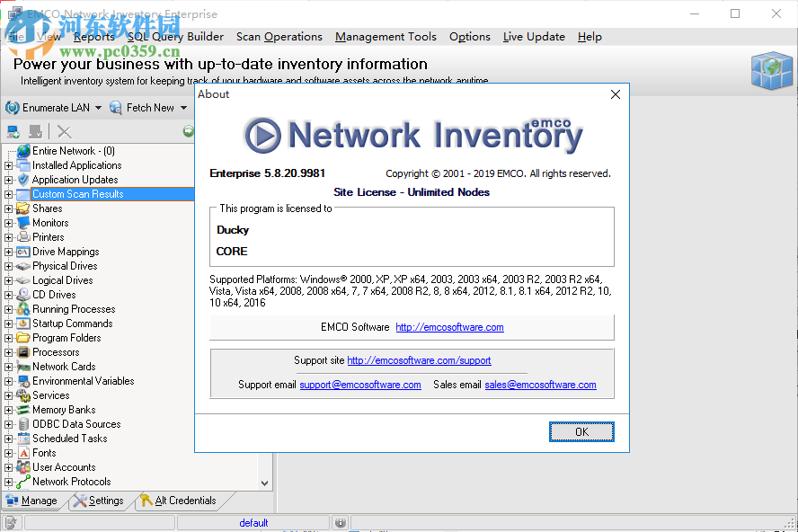Screen dimensions: 798x532
Task: Click the delete machine X icon
Action: click(x=62, y=131)
